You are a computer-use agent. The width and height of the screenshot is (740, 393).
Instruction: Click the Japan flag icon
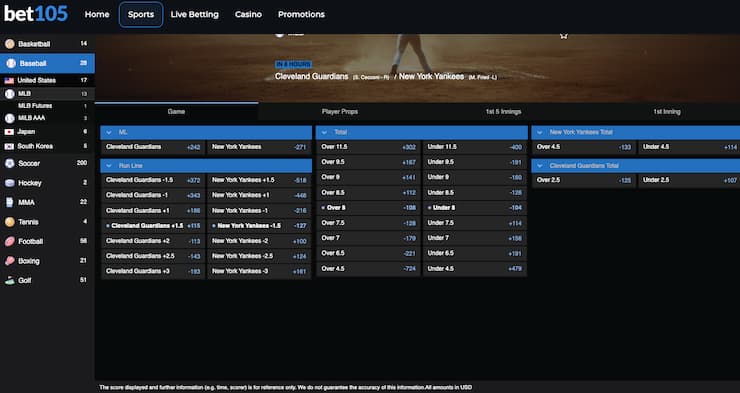click(9, 132)
